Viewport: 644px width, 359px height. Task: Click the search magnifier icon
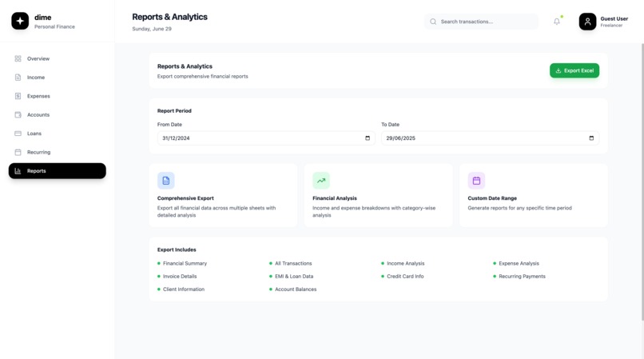click(433, 22)
